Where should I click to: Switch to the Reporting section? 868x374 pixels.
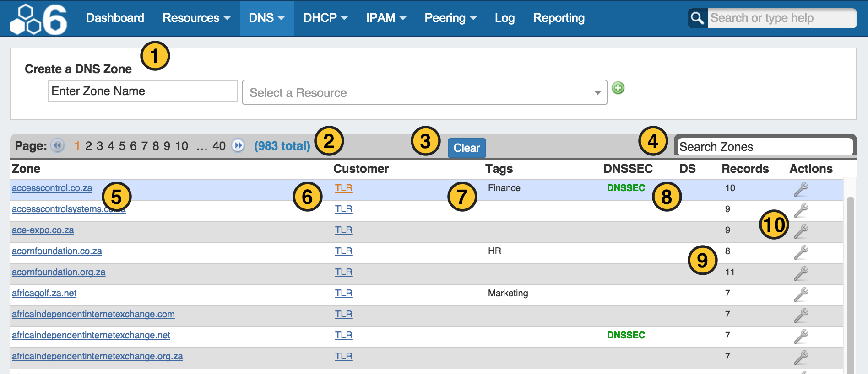559,18
